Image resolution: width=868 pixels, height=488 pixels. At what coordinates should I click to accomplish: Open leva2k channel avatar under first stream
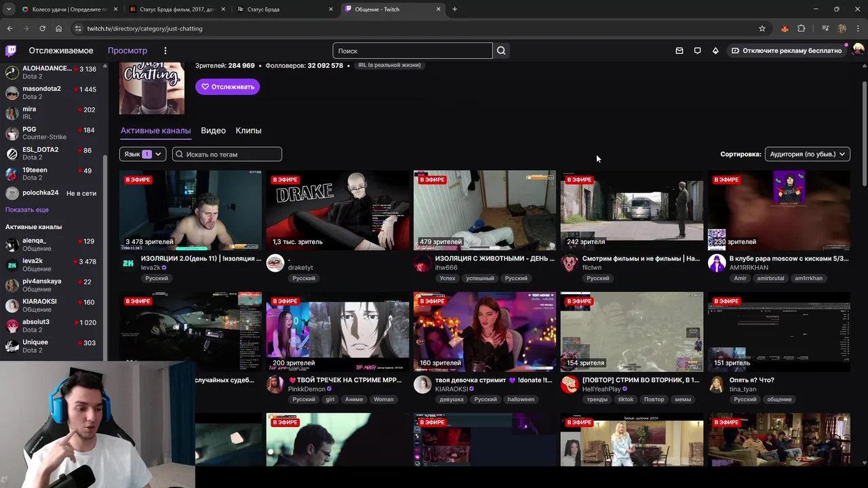[128, 263]
